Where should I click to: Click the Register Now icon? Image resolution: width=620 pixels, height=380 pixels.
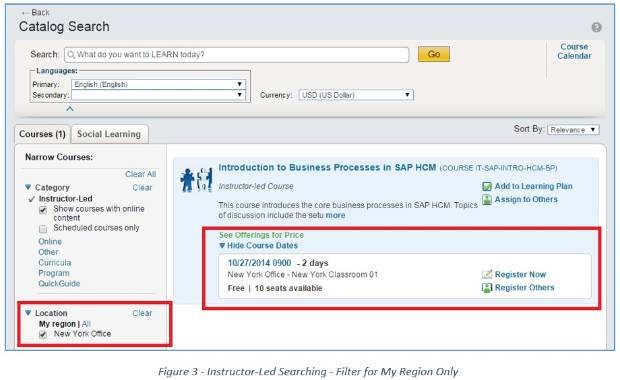tap(487, 274)
